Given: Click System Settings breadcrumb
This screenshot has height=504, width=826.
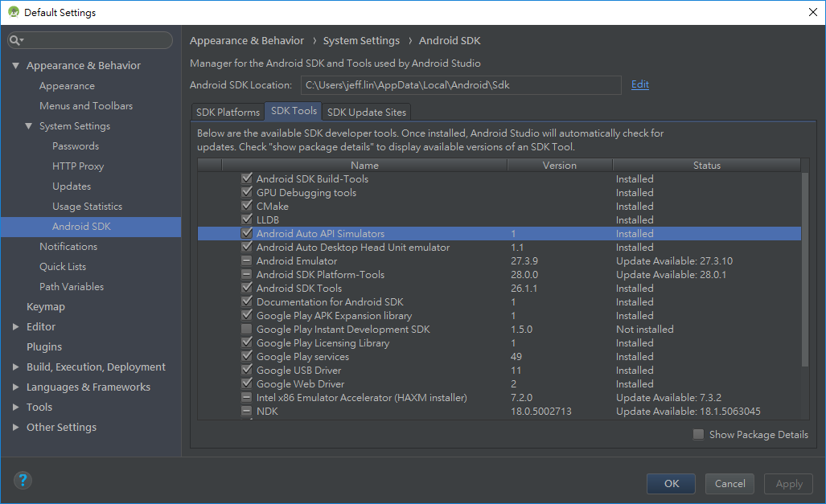Looking at the screenshot, I should [x=361, y=40].
